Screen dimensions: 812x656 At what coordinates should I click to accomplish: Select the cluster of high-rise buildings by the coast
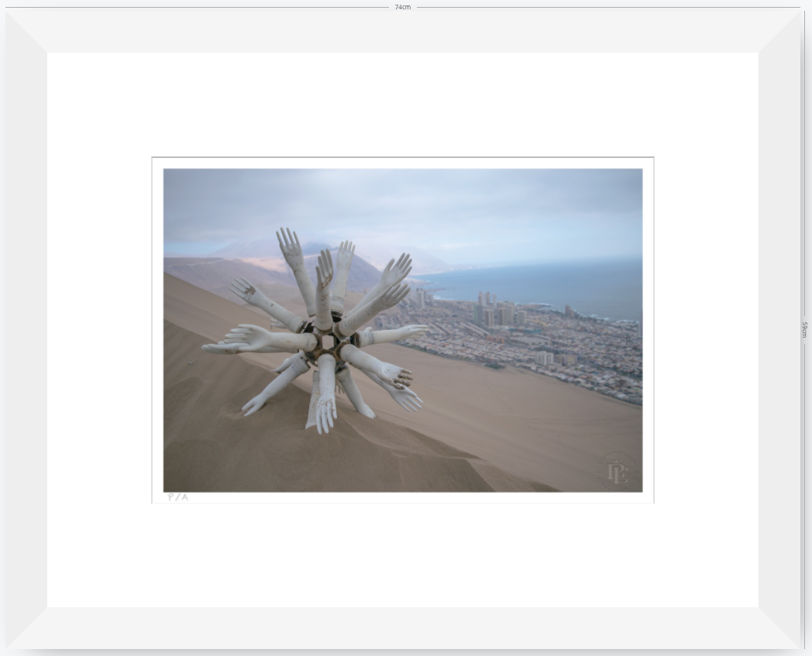[494, 310]
